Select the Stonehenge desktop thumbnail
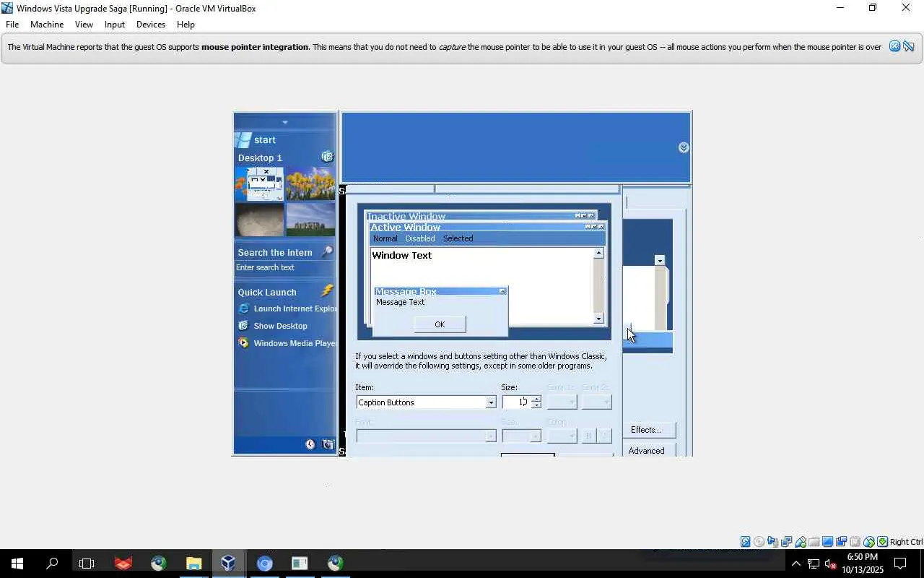 tap(310, 220)
